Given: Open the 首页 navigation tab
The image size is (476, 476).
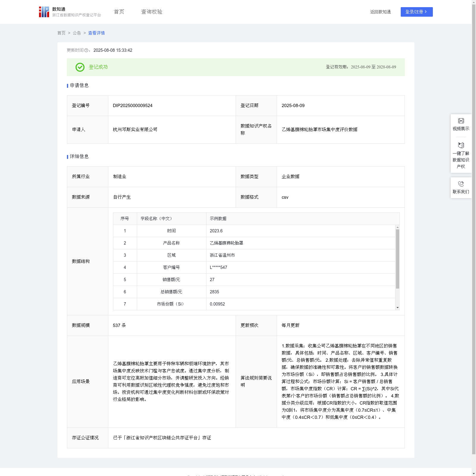Looking at the screenshot, I should (x=119, y=12).
